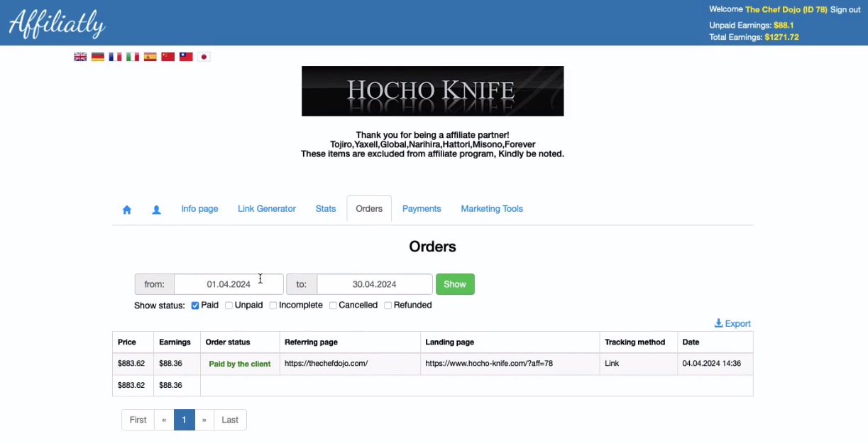Click the Export download icon
This screenshot has width=868, height=444.
click(x=718, y=323)
